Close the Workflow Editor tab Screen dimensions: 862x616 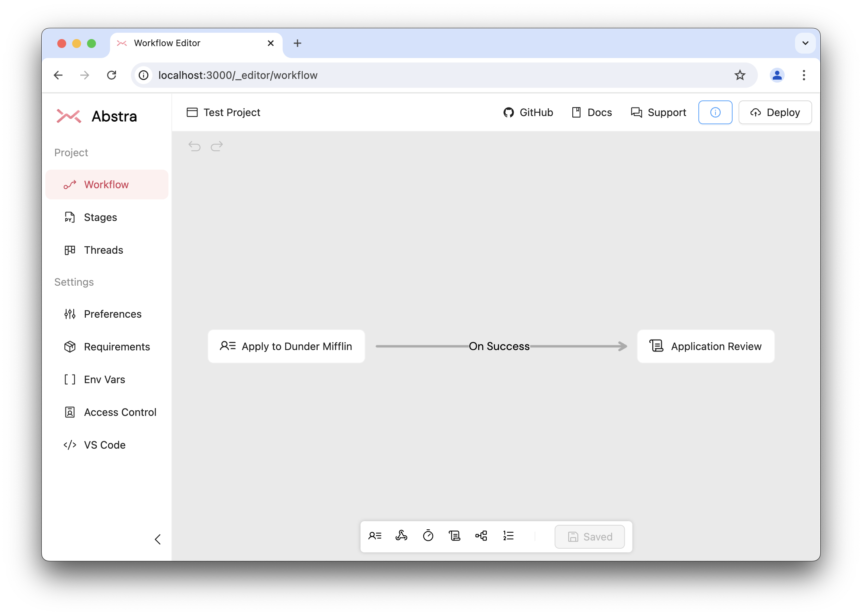pyautogui.click(x=271, y=43)
